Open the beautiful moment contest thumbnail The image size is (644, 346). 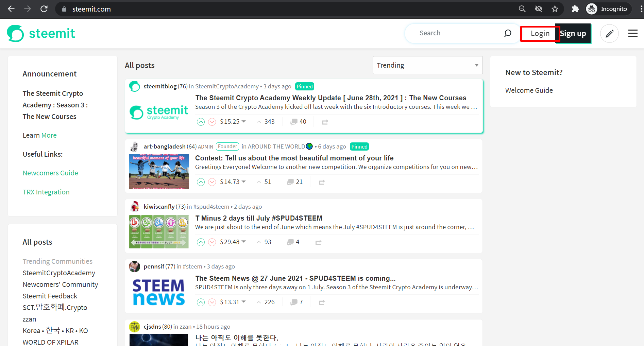point(158,172)
